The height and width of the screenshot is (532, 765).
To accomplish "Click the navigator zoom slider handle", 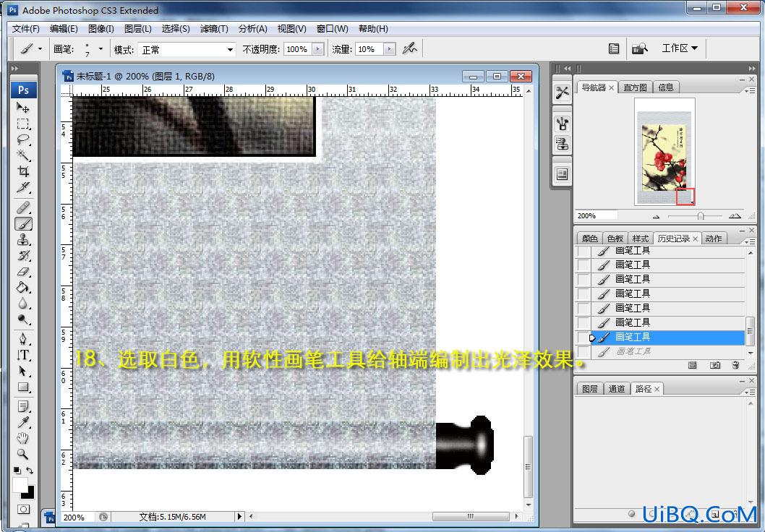I will (701, 215).
